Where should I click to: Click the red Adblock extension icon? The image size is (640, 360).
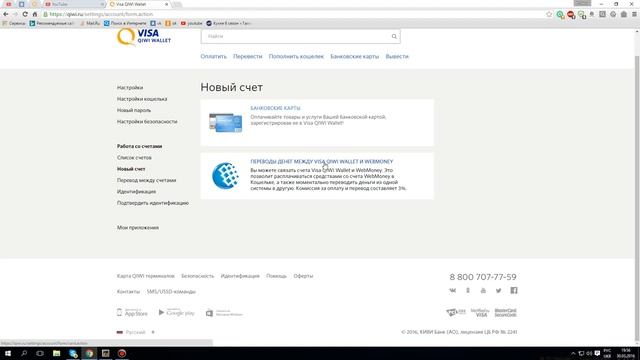click(571, 15)
